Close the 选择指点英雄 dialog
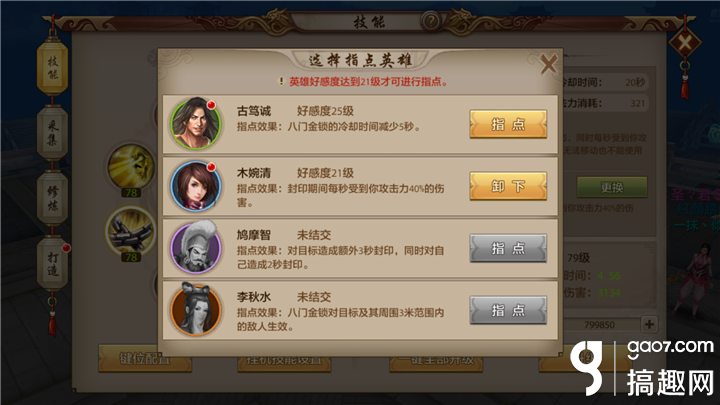 tap(548, 64)
